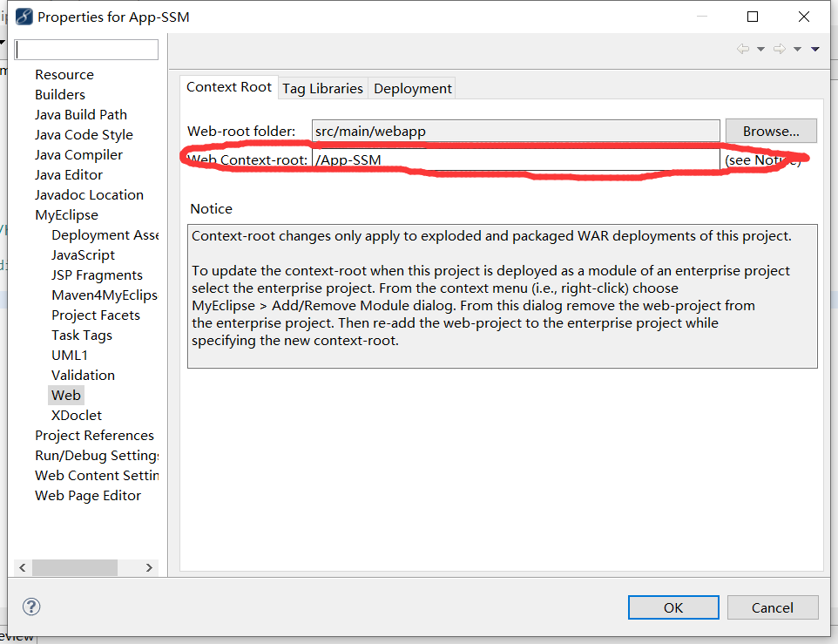Viewport: 838px width, 644px height.
Task: Click the forward navigation arrow icon
Action: click(x=780, y=49)
